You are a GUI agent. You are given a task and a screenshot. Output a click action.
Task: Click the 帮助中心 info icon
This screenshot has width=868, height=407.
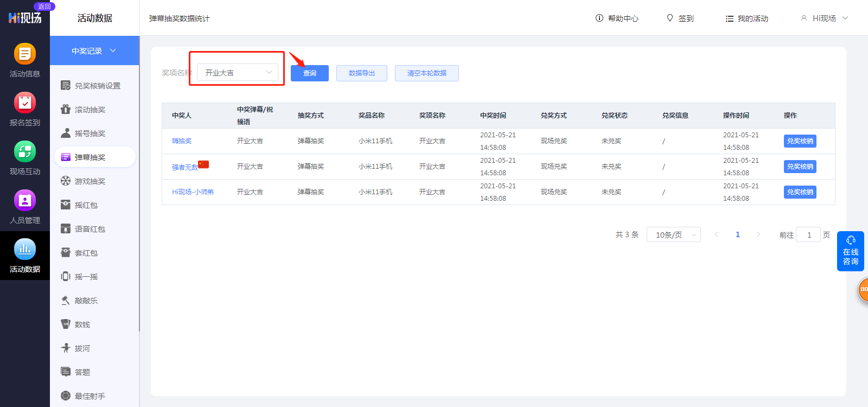click(x=599, y=18)
